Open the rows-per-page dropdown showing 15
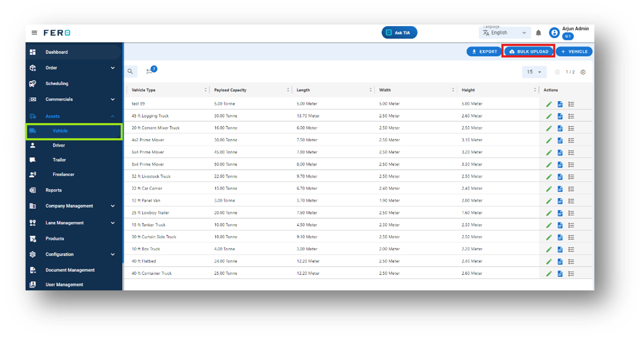This screenshot has width=644, height=340. coord(534,72)
